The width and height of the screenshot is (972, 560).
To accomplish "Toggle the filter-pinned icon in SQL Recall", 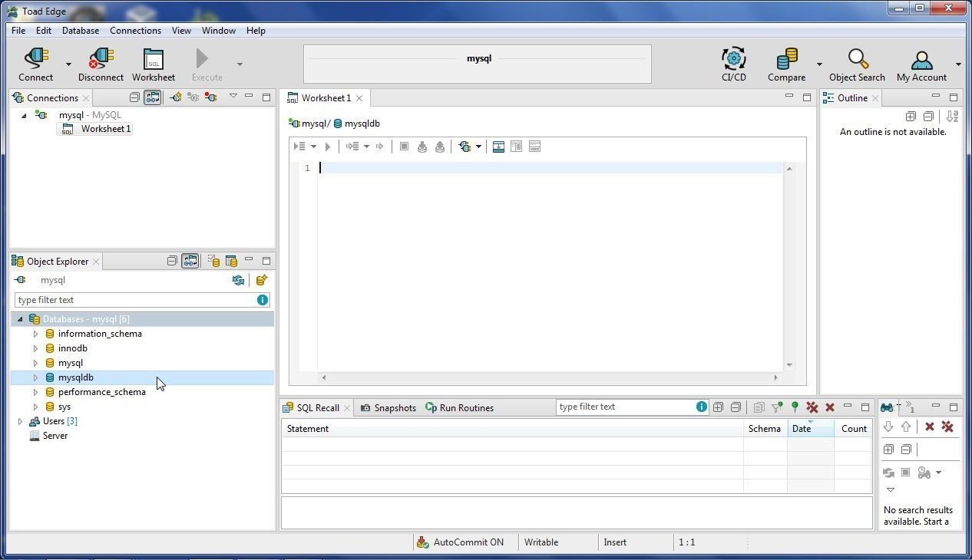I will (x=777, y=407).
